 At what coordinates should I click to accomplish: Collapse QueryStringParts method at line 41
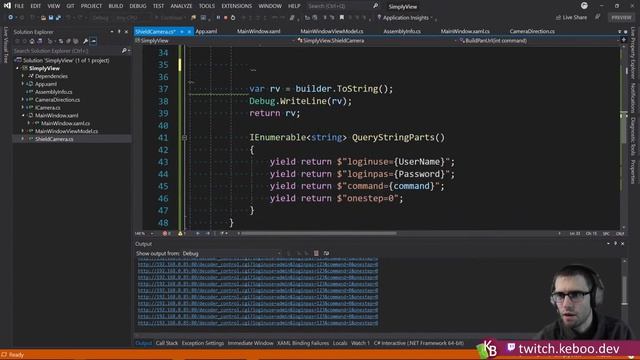pyautogui.click(x=184, y=138)
